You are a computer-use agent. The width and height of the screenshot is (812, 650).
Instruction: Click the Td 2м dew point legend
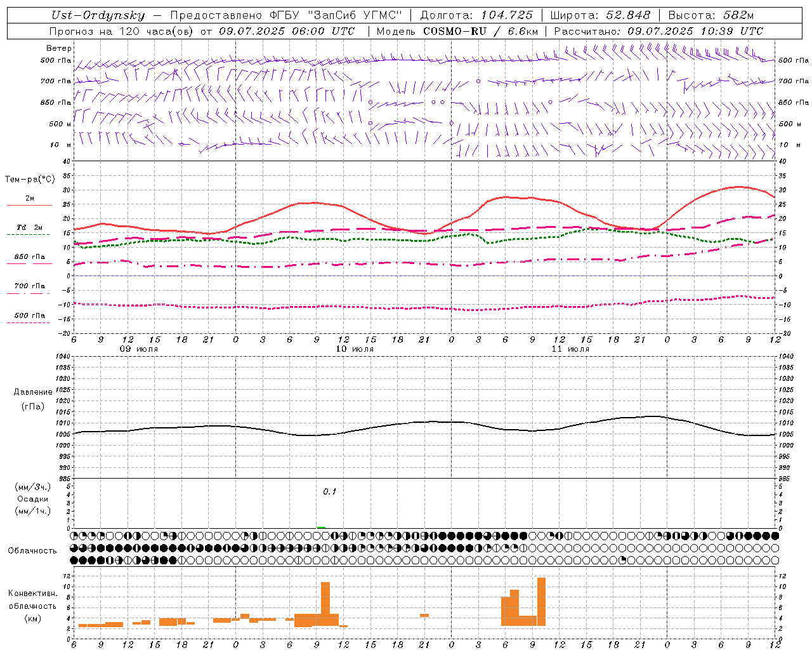(29, 227)
